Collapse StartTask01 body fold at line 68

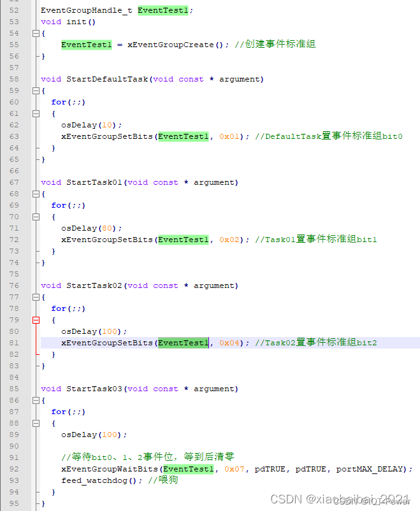36,194
